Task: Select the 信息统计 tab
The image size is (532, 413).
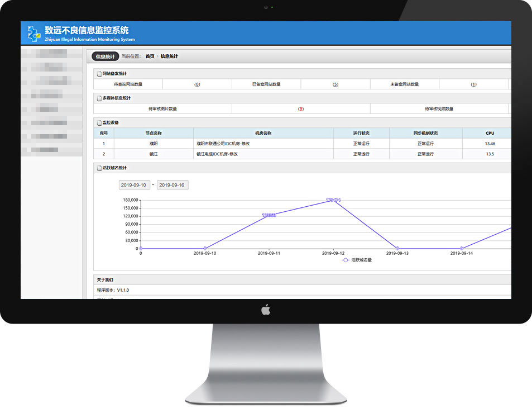Action: pos(105,56)
